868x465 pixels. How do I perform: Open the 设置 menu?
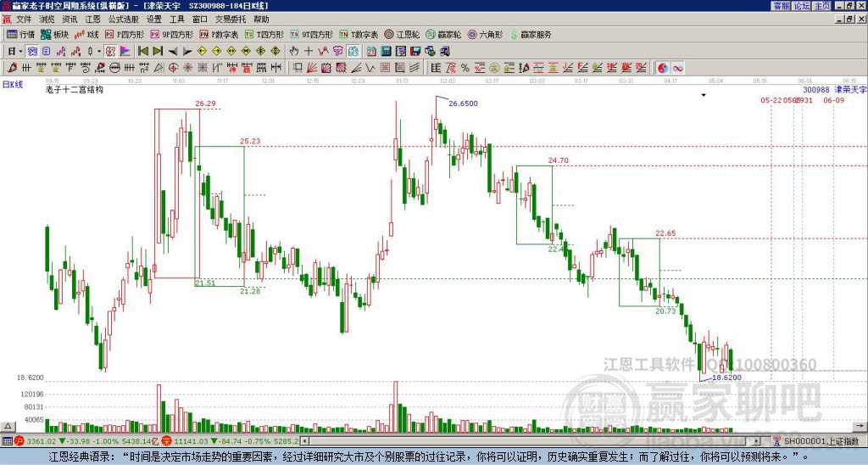(154, 20)
